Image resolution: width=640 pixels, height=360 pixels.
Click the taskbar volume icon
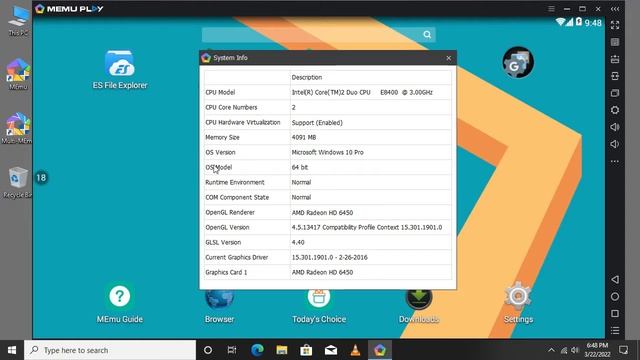click(x=575, y=350)
